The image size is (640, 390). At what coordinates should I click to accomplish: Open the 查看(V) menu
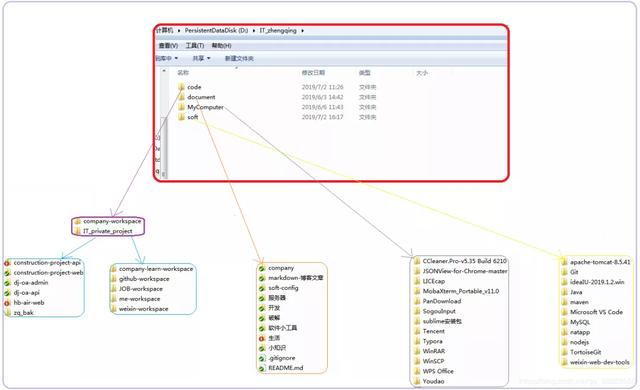pyautogui.click(x=168, y=46)
